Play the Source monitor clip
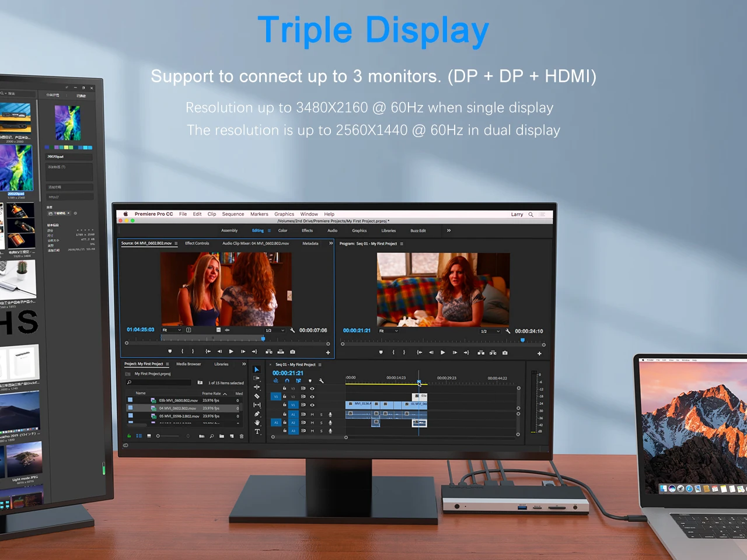747x560 pixels. 231,351
